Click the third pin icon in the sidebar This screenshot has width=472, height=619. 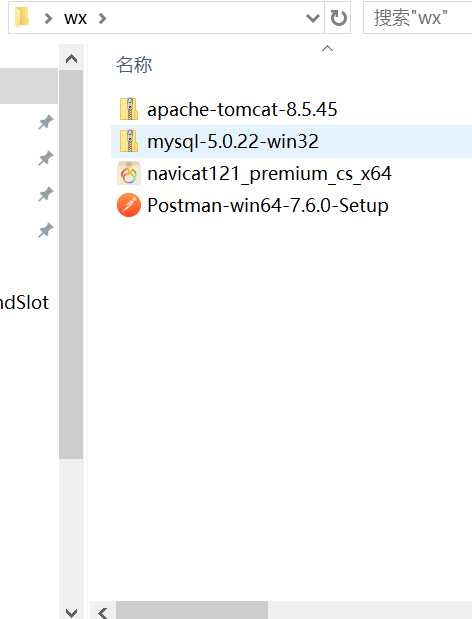(45, 194)
